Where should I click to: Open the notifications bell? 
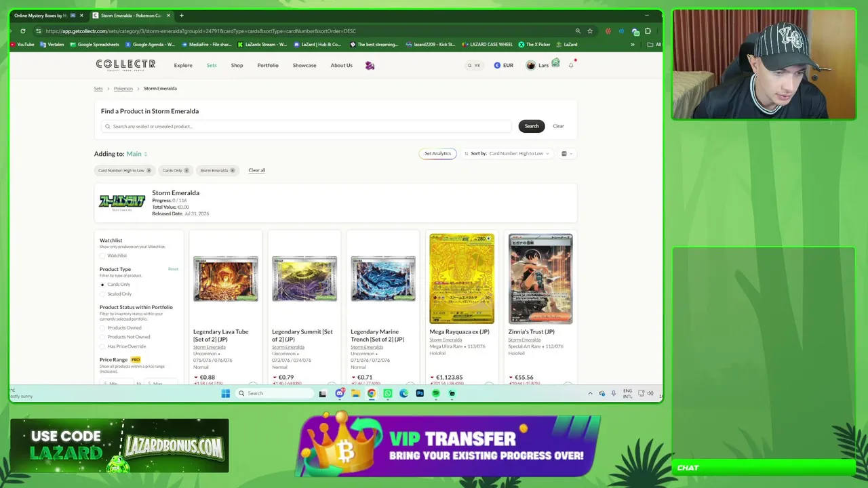(571, 65)
